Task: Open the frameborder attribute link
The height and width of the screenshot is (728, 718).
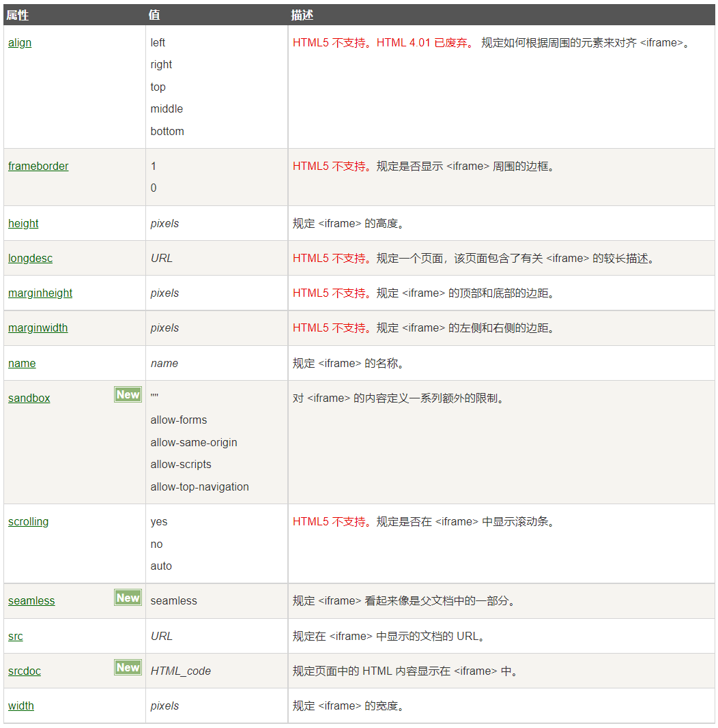Action: click(38, 166)
